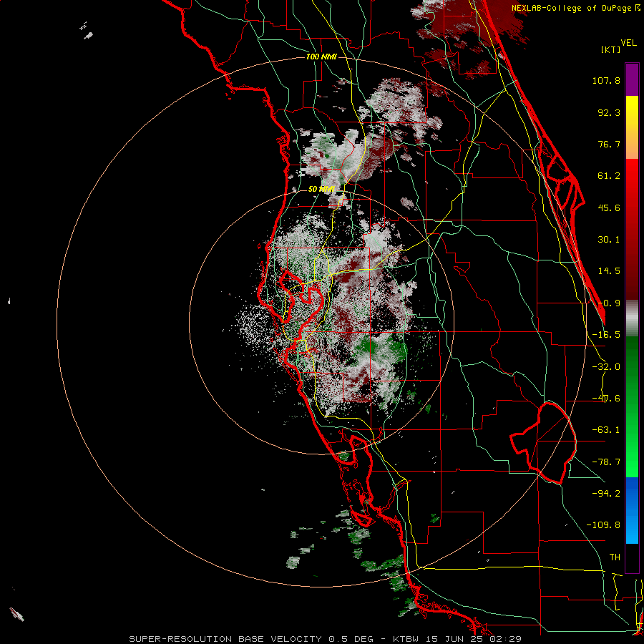Image resolution: width=644 pixels, height=644 pixels.
Task: Click the 76.7 velocity scale value
Action: click(x=609, y=144)
